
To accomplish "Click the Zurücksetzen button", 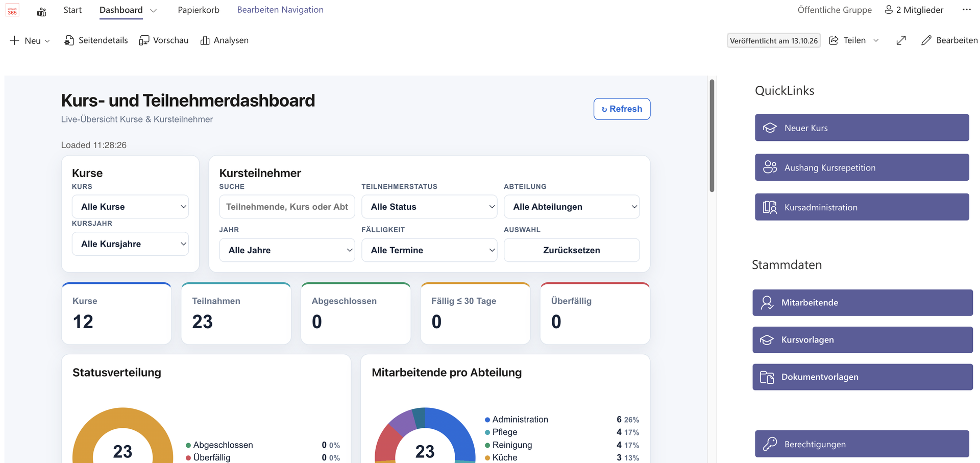I will tap(572, 250).
